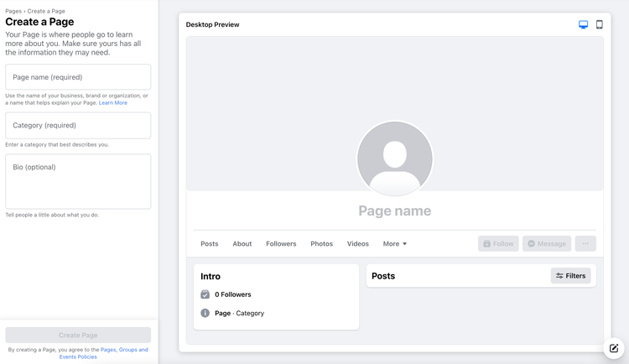Open the Posts Filters button
629x364 pixels.
(571, 276)
